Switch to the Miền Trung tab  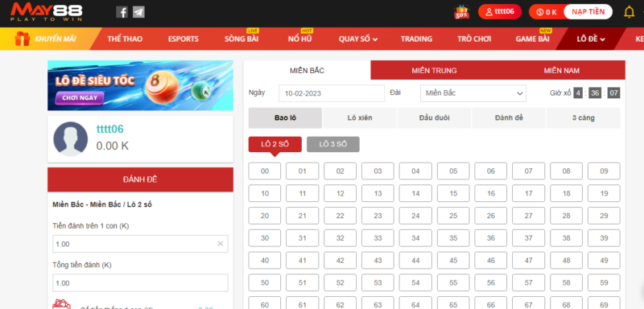(434, 70)
